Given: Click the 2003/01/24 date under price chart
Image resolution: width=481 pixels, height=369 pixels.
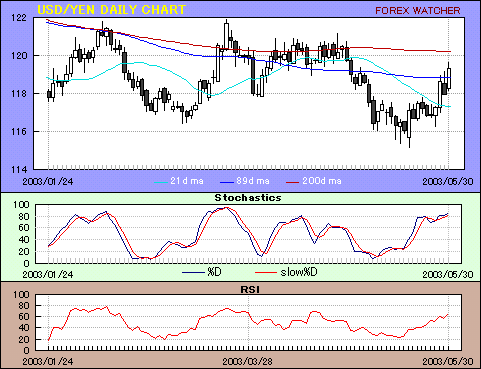Looking at the screenshot, I should click(x=48, y=182).
